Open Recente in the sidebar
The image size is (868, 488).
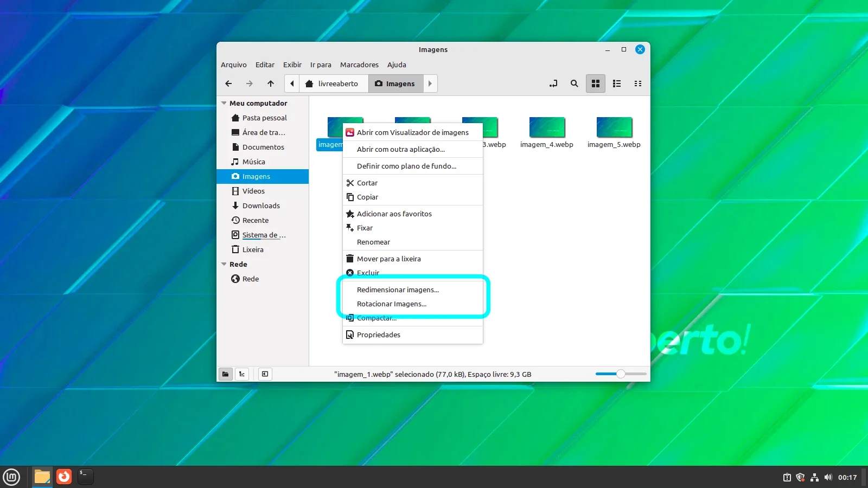tap(263, 220)
